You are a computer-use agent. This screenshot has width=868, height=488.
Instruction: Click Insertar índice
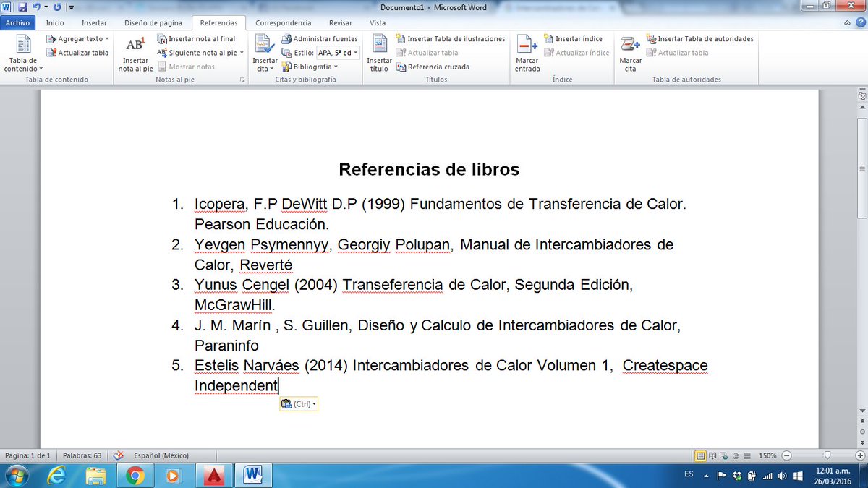click(573, 39)
